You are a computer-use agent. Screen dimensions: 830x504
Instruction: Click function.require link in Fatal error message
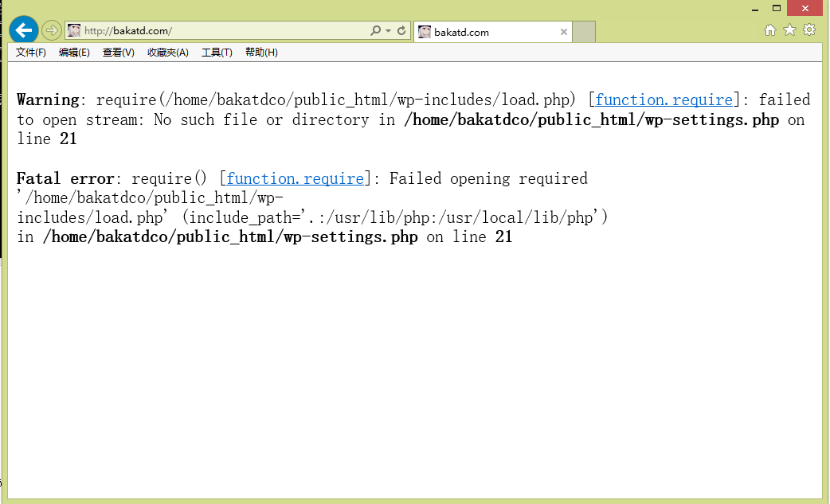(x=295, y=179)
